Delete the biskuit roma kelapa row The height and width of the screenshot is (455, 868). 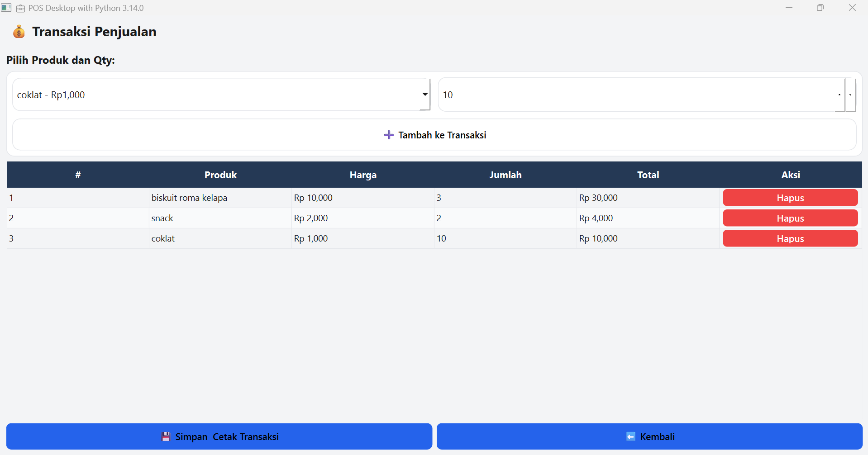[x=790, y=198]
